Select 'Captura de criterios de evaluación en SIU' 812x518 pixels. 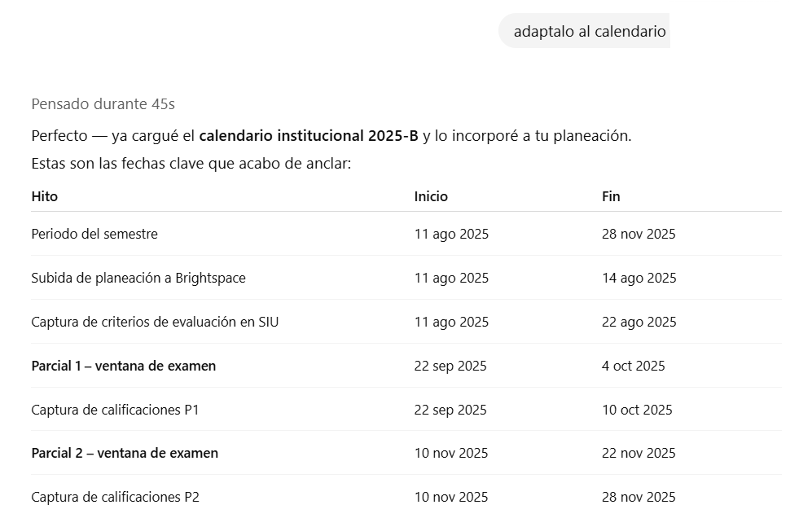click(x=155, y=322)
